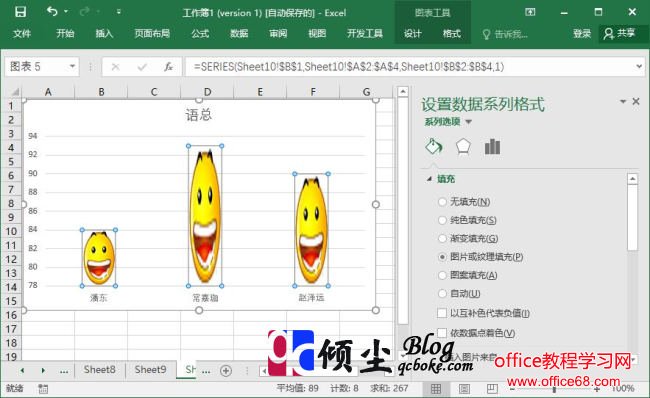The image size is (650, 398).
Task: Select the Effects pentagon icon
Action: (463, 147)
